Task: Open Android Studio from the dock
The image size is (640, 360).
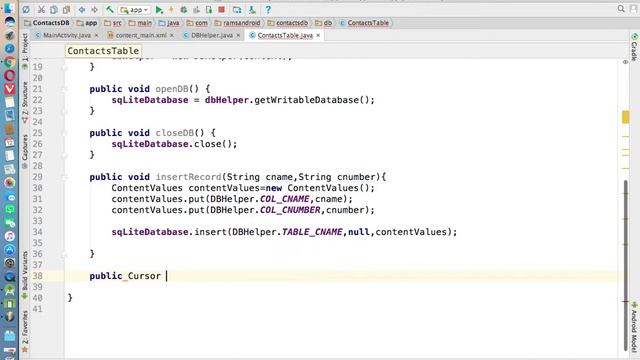Action: point(9,290)
